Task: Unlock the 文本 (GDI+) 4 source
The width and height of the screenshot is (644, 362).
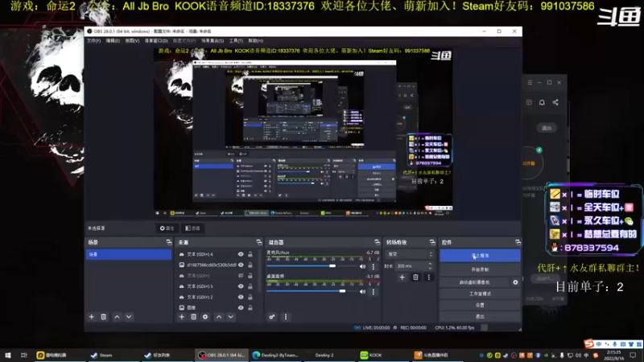Action: click(250, 254)
